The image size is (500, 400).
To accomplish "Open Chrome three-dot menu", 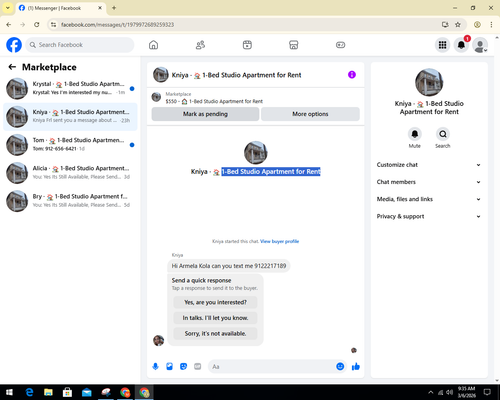I will (491, 25).
